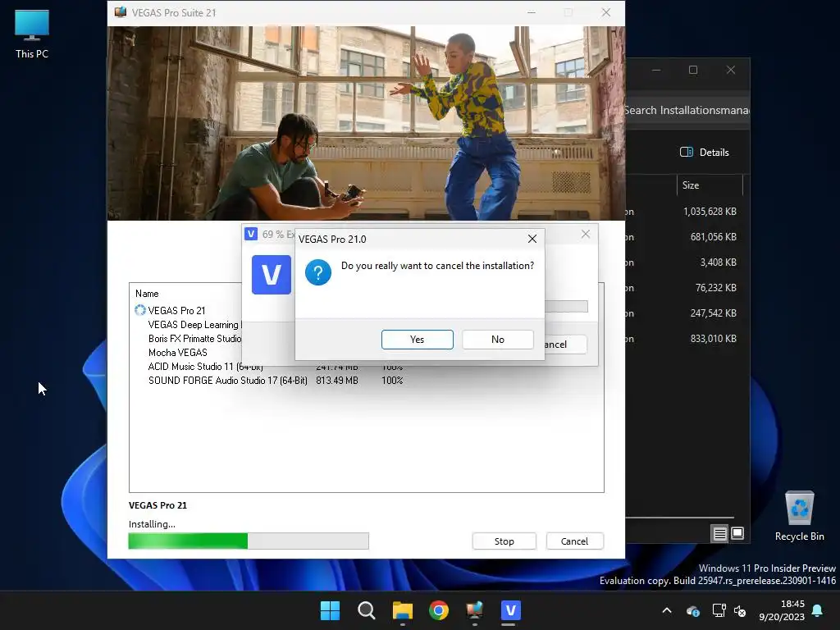Click the small V icon in extraction title bar
Image resolution: width=840 pixels, height=630 pixels.
click(x=251, y=234)
